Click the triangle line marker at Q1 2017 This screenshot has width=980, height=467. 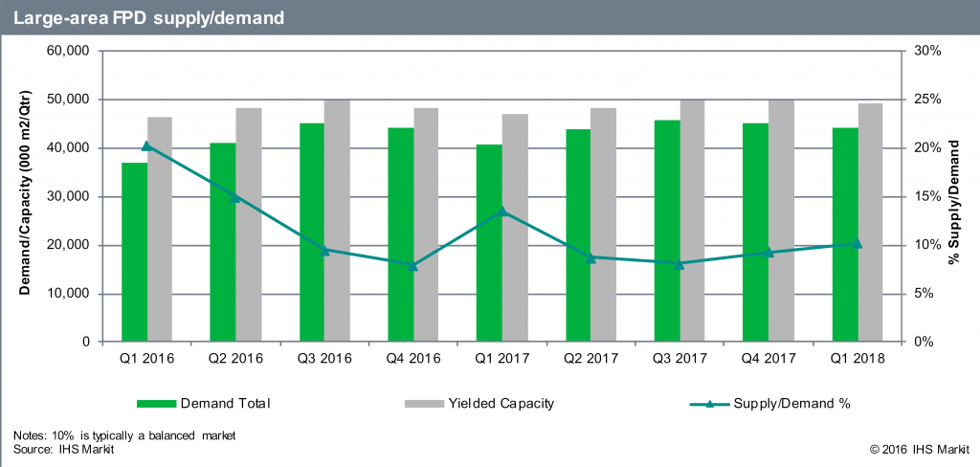[x=501, y=211]
